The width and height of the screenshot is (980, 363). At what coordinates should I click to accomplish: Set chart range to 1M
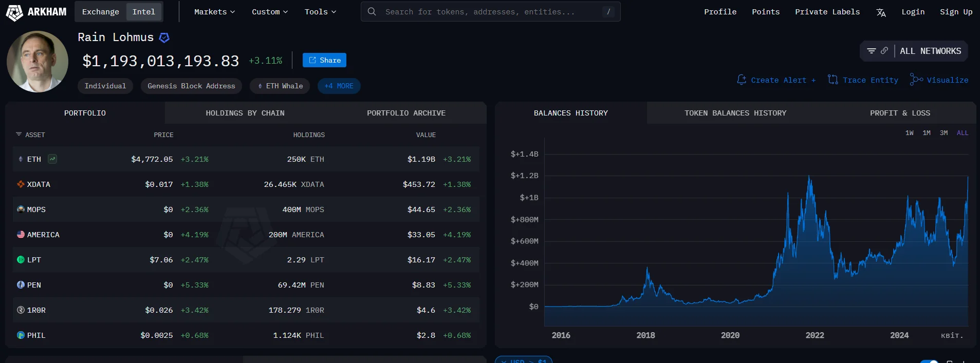[927, 133]
